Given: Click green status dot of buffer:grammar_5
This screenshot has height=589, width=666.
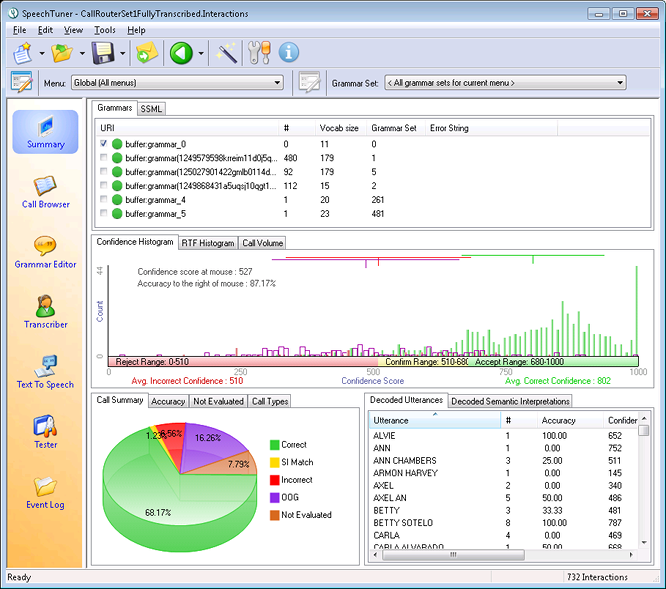Looking at the screenshot, I should point(117,214).
